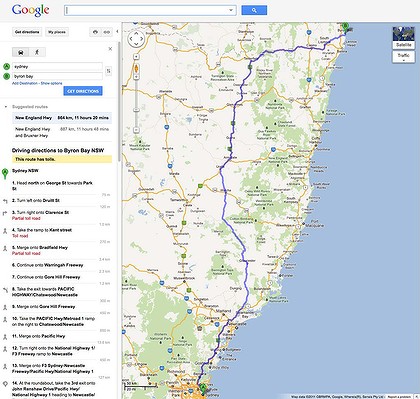
Task: Click step 9 Merge onto Gore Hill Freeway
Action: point(44,307)
